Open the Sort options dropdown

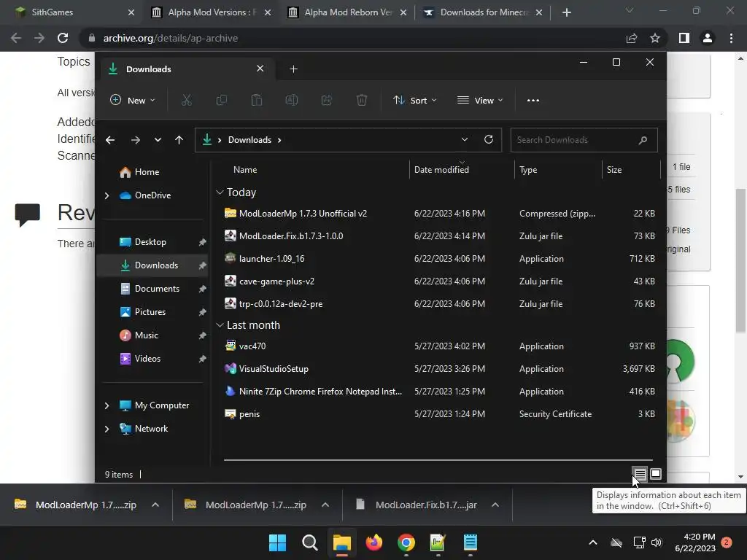tap(414, 100)
